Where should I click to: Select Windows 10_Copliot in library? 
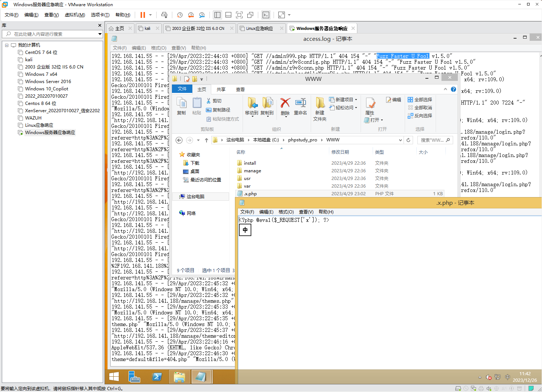pyautogui.click(x=47, y=89)
